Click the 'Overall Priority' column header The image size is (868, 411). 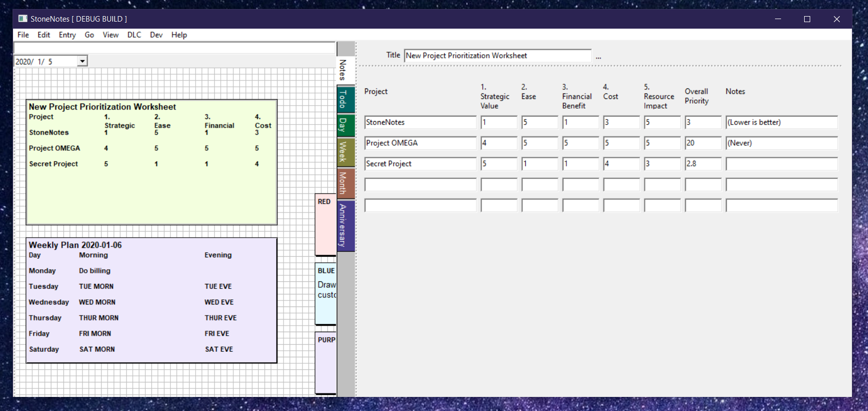[697, 96]
